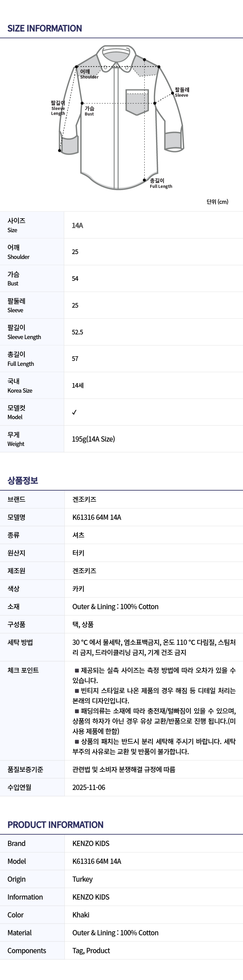Viewport: 243px width, 980px height.
Task: Click the import date 2025-11-06
Action: [89, 788]
